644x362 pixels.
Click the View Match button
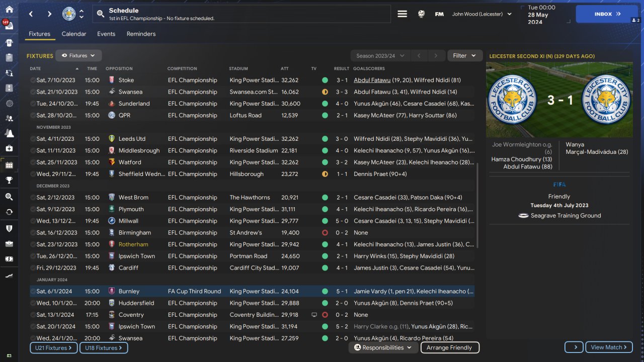tap(609, 347)
